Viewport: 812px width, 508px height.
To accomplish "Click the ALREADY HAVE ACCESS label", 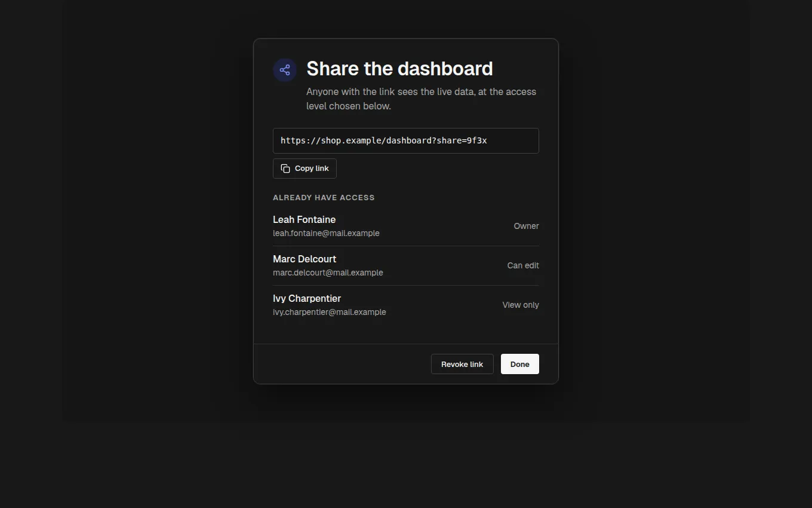I will (324, 197).
